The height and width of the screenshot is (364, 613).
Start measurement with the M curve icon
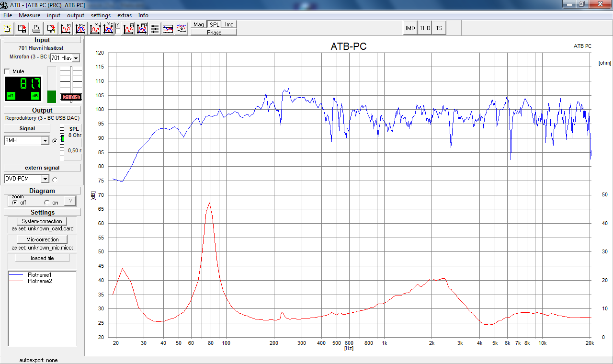click(x=66, y=29)
